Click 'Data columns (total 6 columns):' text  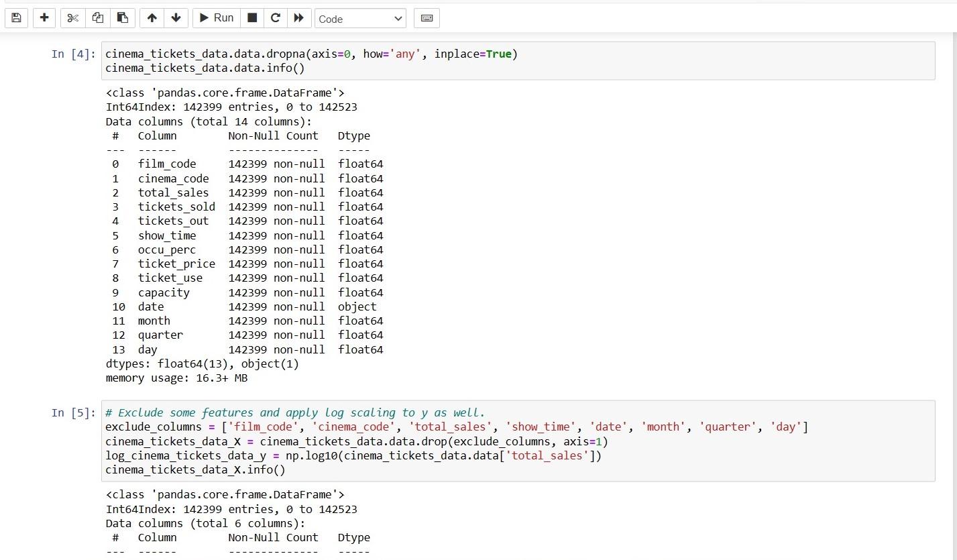(205, 523)
